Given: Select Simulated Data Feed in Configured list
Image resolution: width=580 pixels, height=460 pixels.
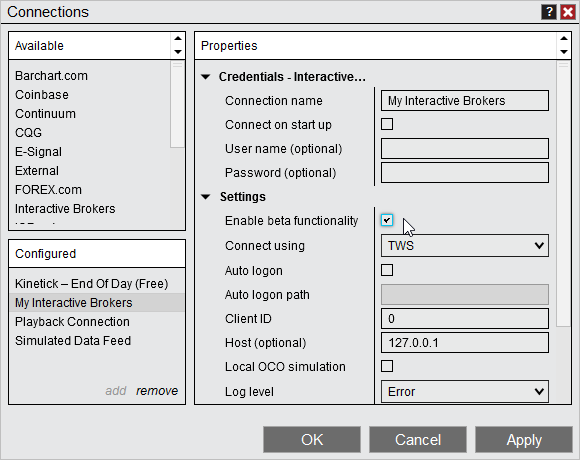Looking at the screenshot, I should point(97,341).
